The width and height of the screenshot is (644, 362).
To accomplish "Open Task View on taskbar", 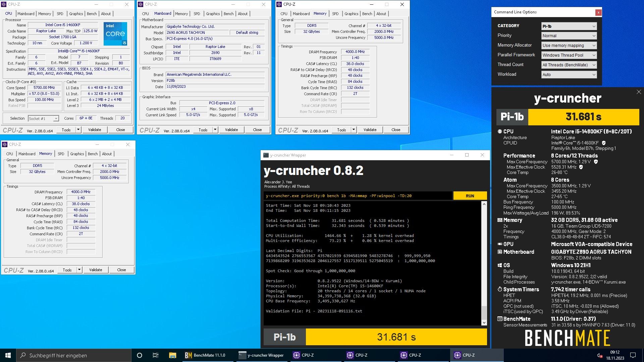I will click(156, 355).
